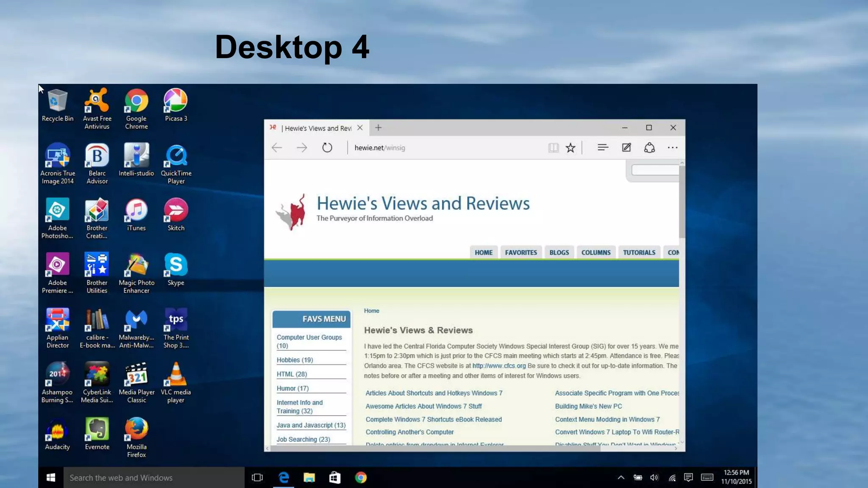Select the Intelli-studio shortcut
868x488 pixels.
(136, 160)
